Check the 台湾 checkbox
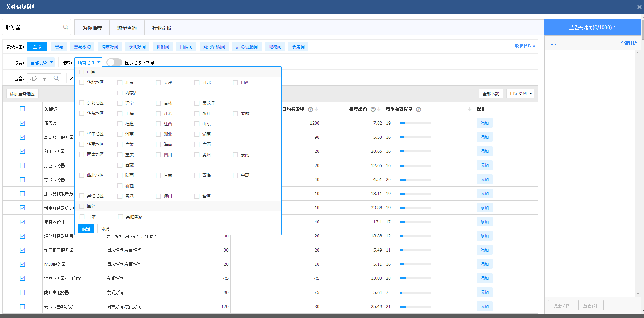 [197, 196]
